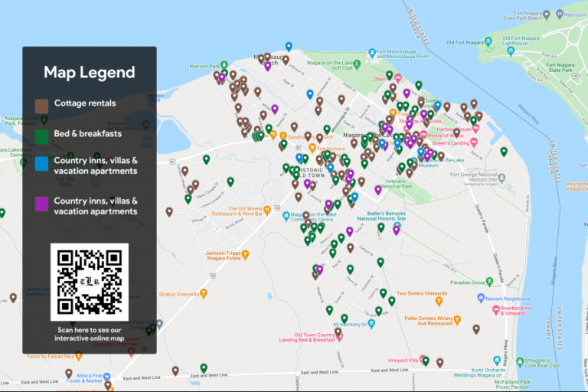
Task: Click the Old Town Country Landing B&B pin
Action: pyautogui.click(x=339, y=337)
